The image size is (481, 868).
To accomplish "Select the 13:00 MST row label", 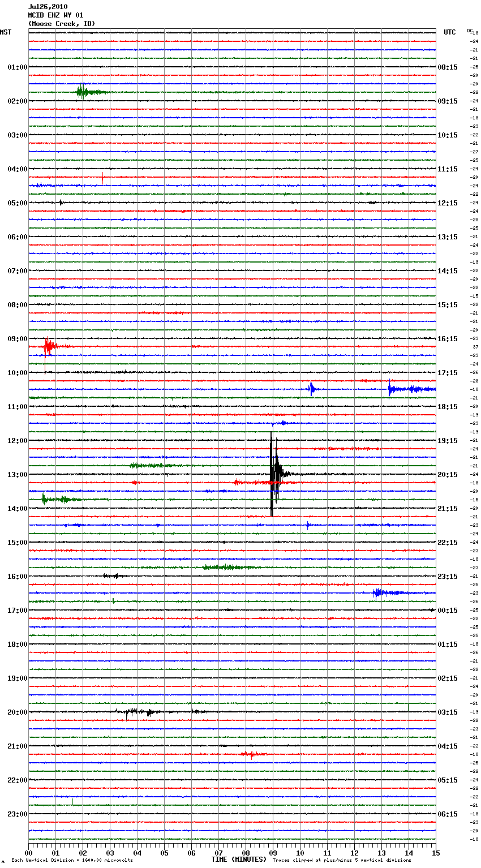I will point(17,475).
